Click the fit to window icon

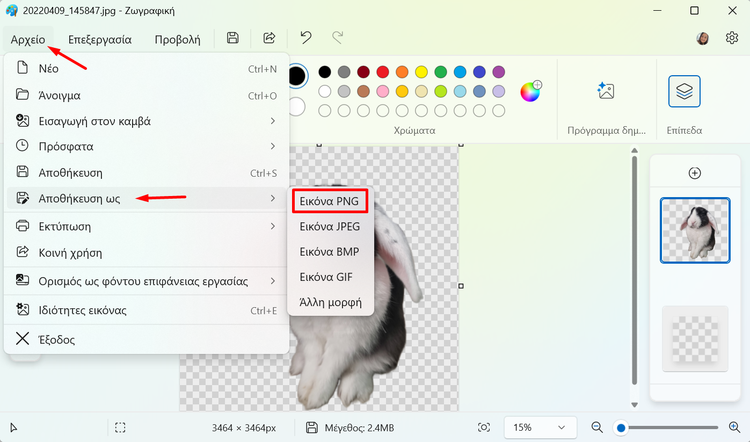point(484,427)
